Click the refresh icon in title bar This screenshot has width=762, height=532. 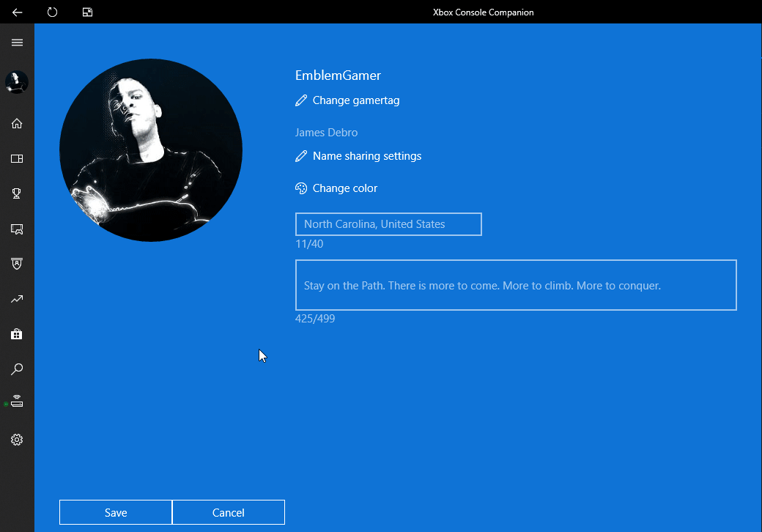[x=52, y=12]
